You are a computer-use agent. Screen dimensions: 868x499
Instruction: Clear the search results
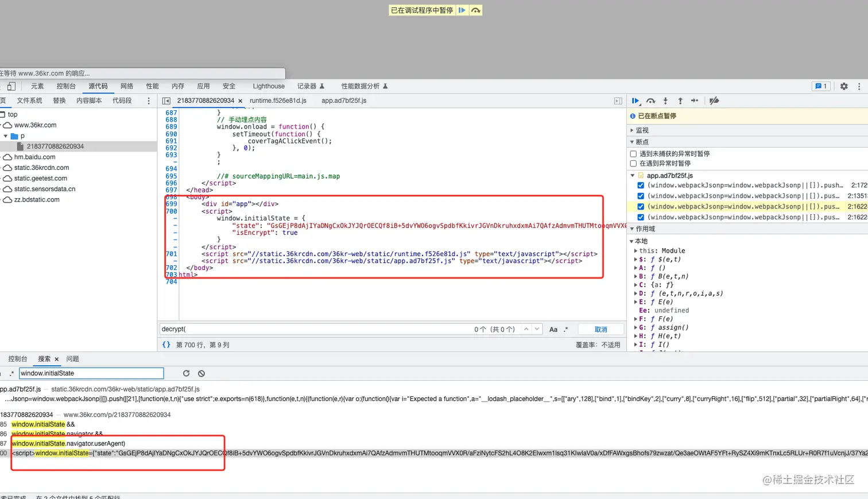tap(201, 373)
